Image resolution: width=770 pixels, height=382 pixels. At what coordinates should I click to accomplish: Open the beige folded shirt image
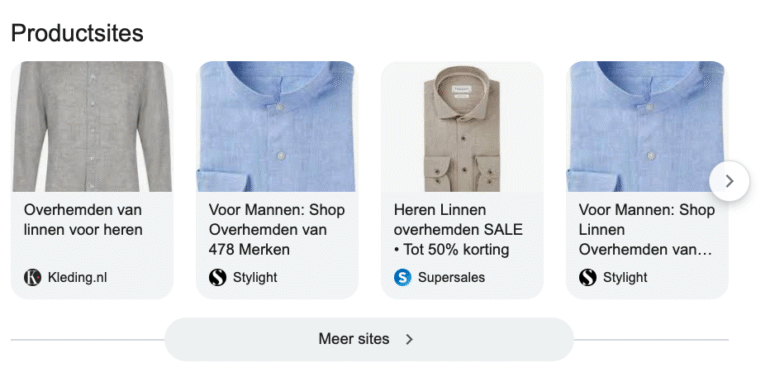[x=462, y=126]
